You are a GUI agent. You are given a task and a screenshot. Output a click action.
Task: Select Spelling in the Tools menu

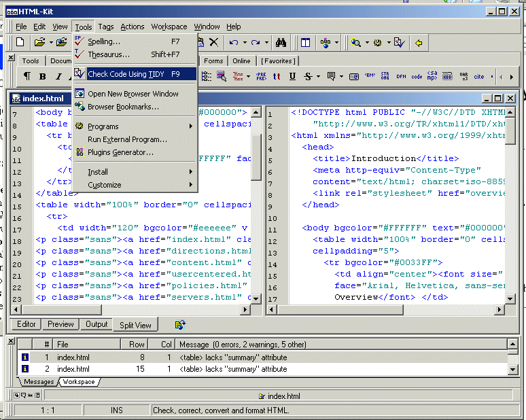tap(135, 41)
